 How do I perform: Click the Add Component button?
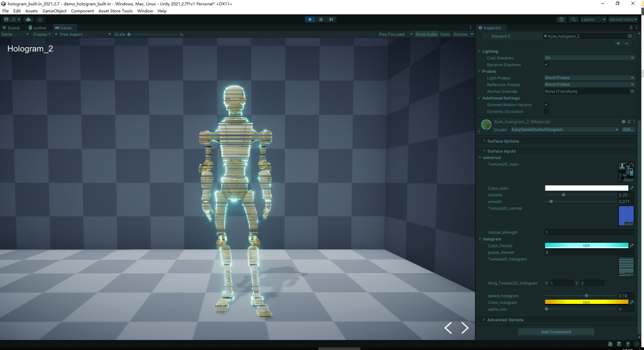point(556,332)
